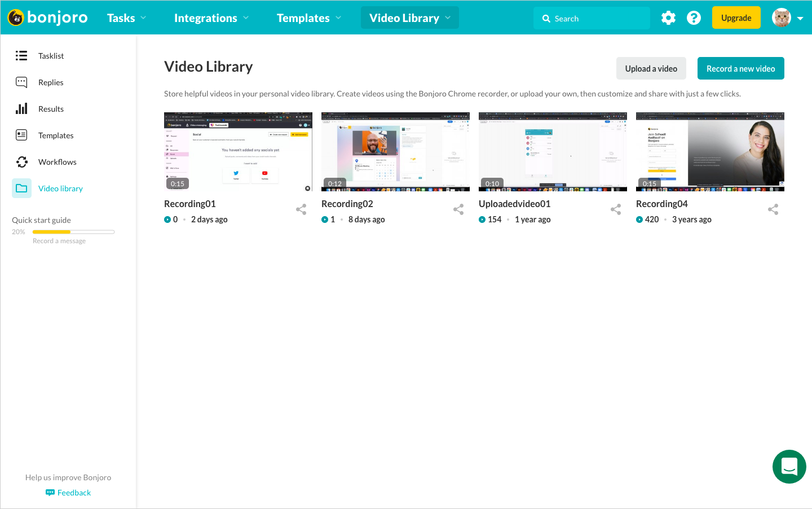
Task: Open the Recording01 video thumbnail
Action: click(x=238, y=152)
